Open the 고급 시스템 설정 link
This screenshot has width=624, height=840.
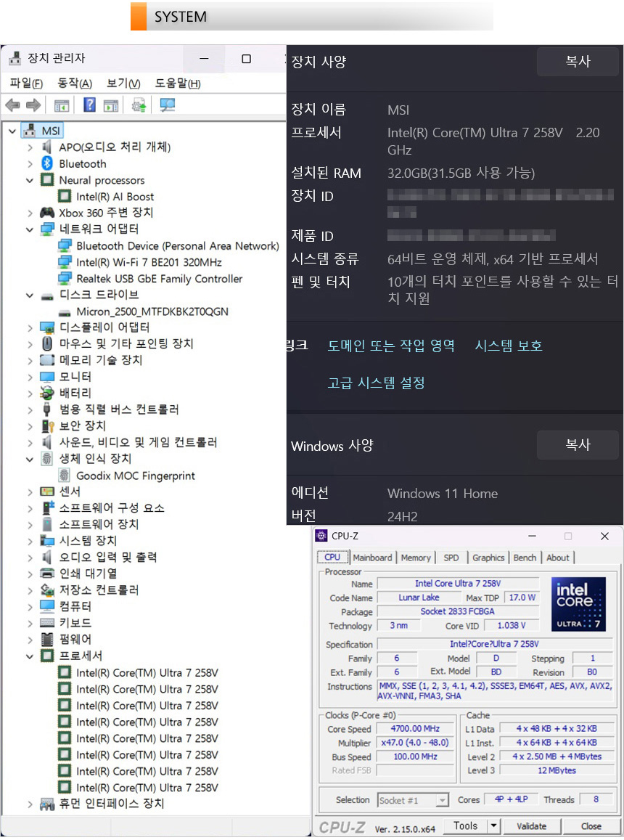[376, 383]
